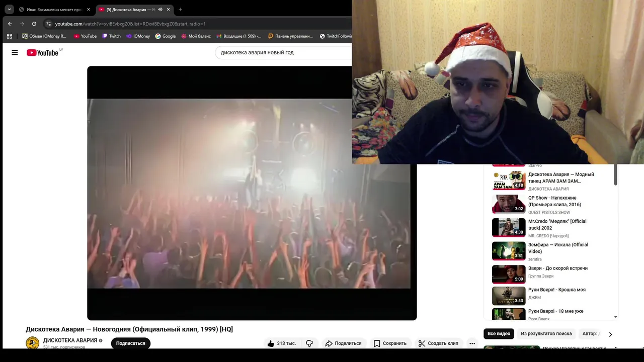This screenshot has height=362, width=644.
Task: Open the Входящие Gmail bookmark
Action: pyautogui.click(x=239, y=36)
